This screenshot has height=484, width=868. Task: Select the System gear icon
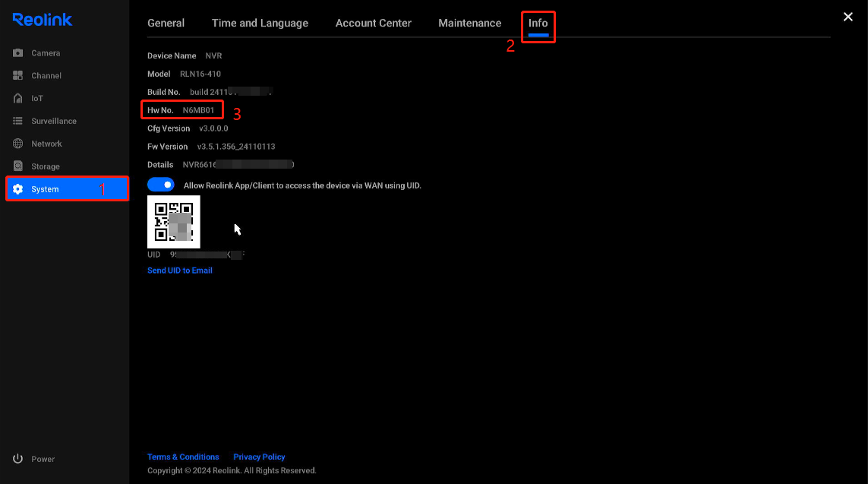tap(18, 189)
